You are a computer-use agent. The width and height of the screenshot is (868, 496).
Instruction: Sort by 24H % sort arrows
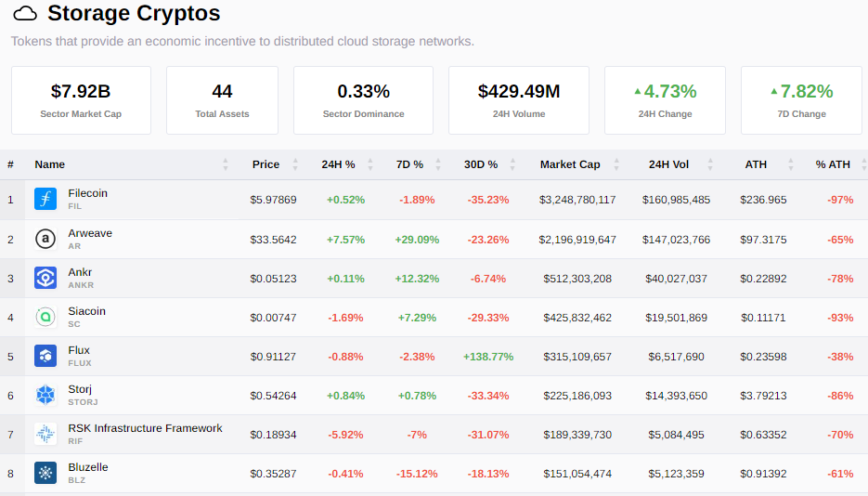point(369,164)
